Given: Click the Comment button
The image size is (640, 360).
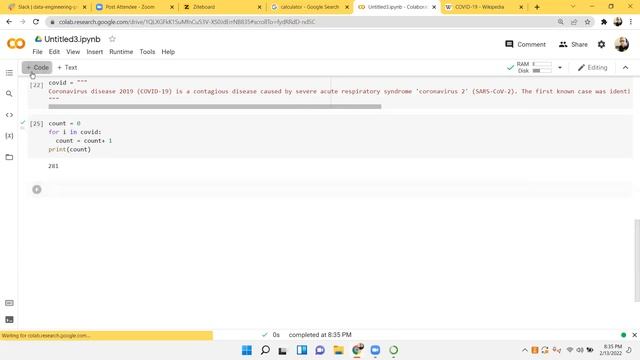Looking at the screenshot, I should 525,44.
